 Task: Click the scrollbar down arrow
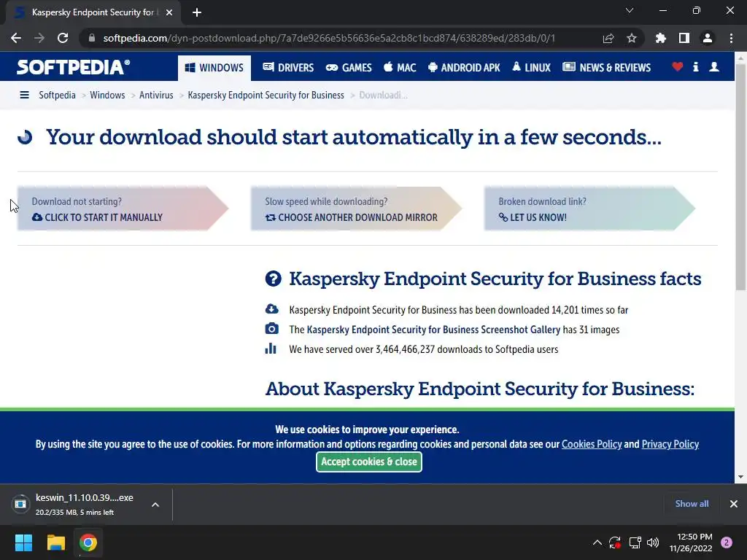[x=740, y=477]
